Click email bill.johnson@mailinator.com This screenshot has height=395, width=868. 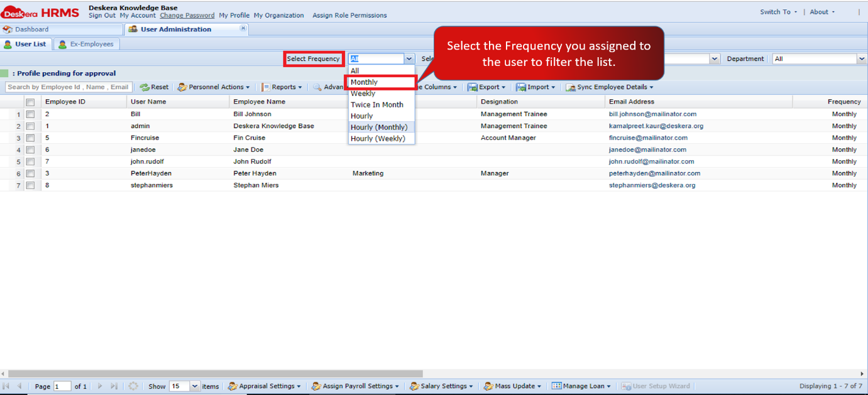(x=652, y=114)
